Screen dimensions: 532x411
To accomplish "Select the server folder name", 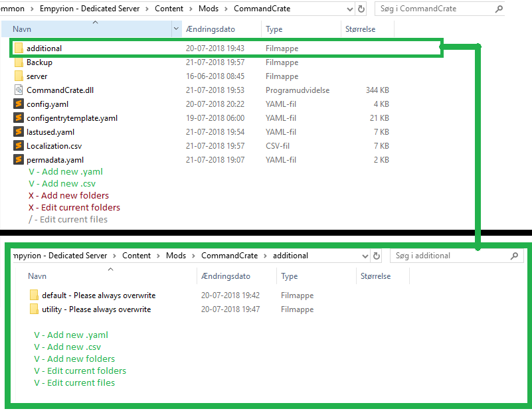I will pyautogui.click(x=37, y=76).
